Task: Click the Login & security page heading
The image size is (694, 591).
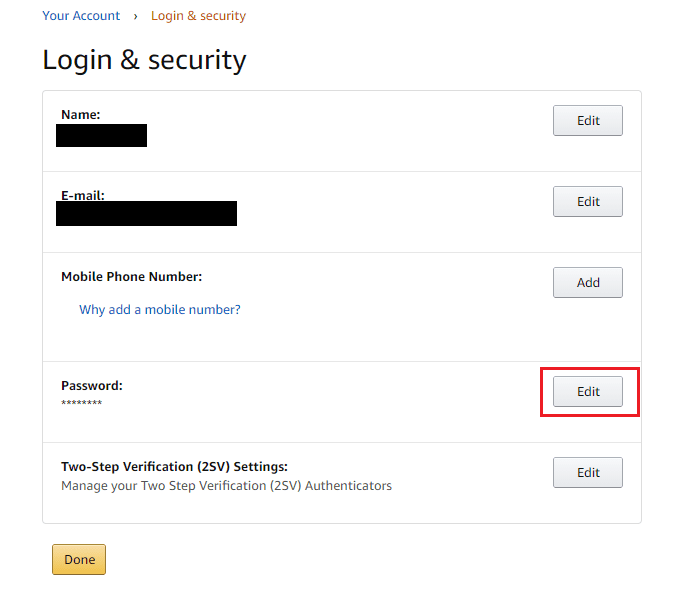Action: tap(144, 60)
